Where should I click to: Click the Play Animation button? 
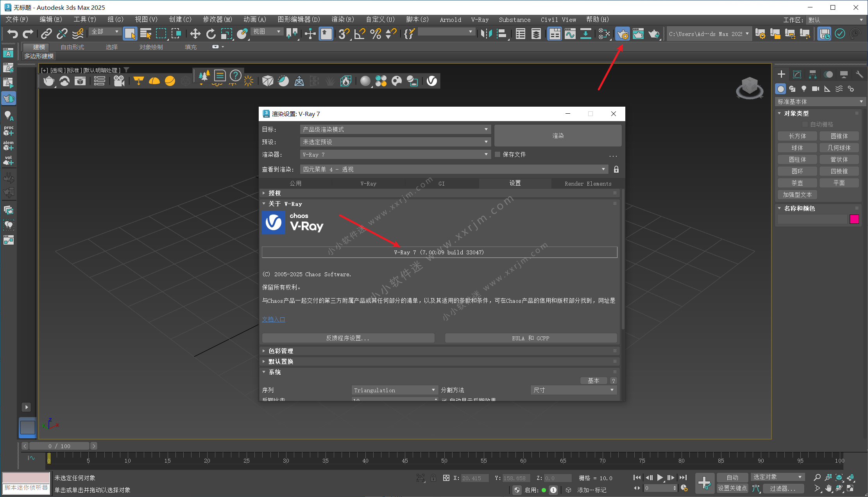point(660,477)
